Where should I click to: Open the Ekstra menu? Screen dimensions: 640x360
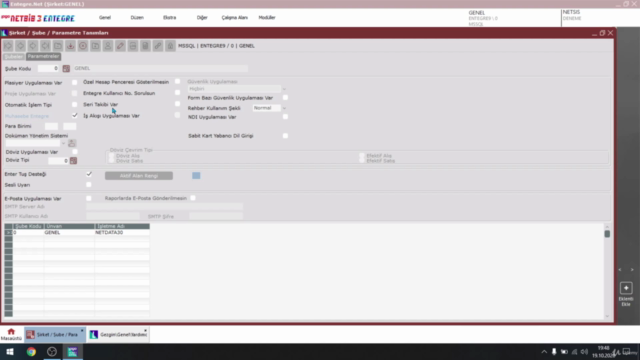170,18
